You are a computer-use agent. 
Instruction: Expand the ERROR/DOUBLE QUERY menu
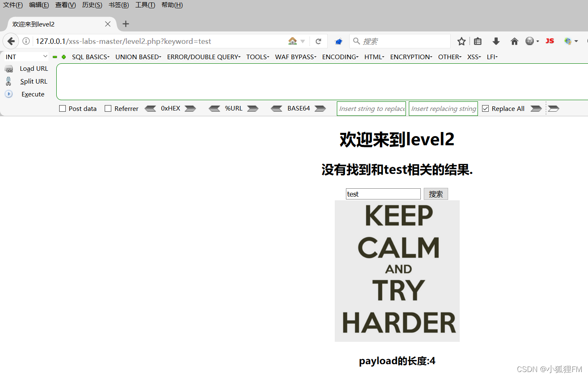coord(204,57)
